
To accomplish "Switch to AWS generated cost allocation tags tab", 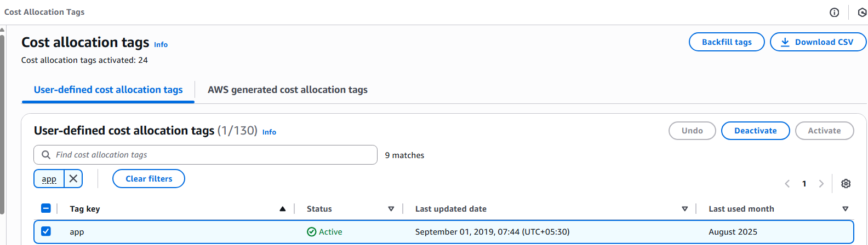I will [287, 90].
